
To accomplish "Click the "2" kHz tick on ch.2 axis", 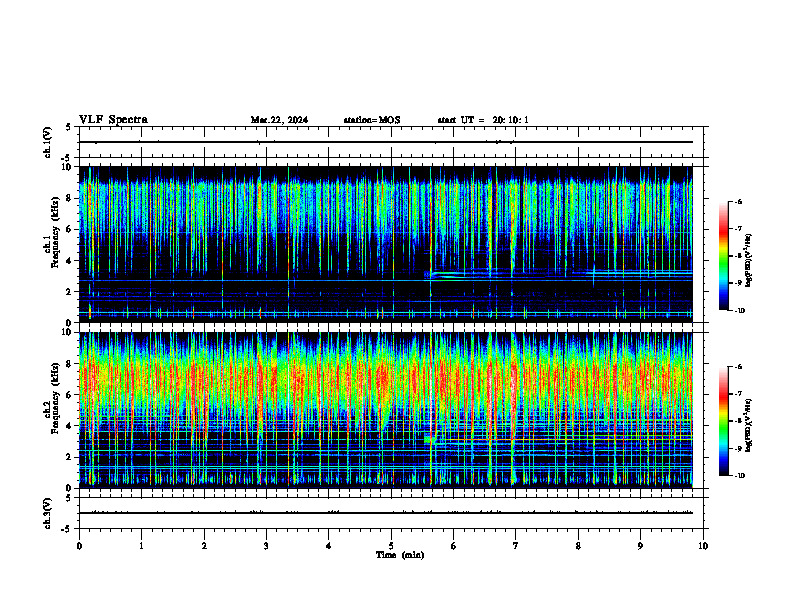I will click(x=70, y=457).
